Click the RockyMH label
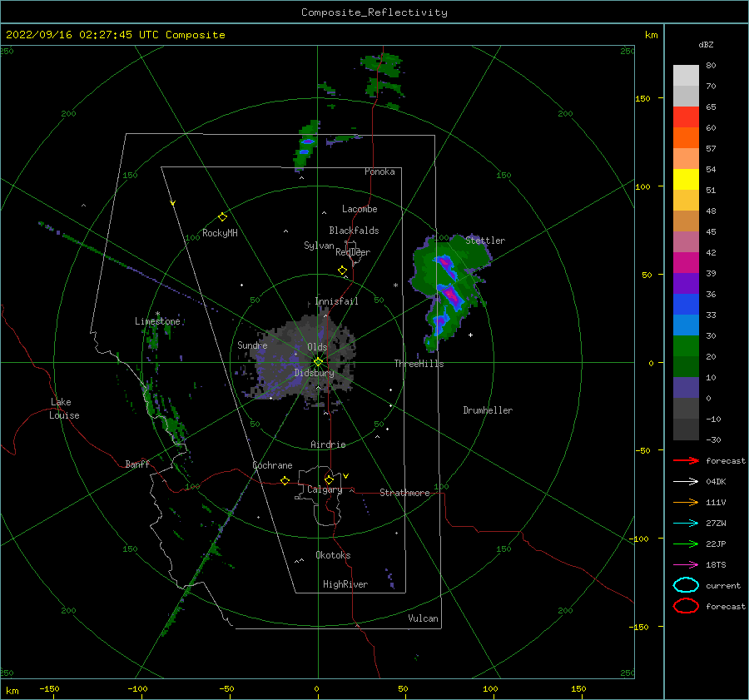This screenshot has height=700, width=749. (220, 233)
